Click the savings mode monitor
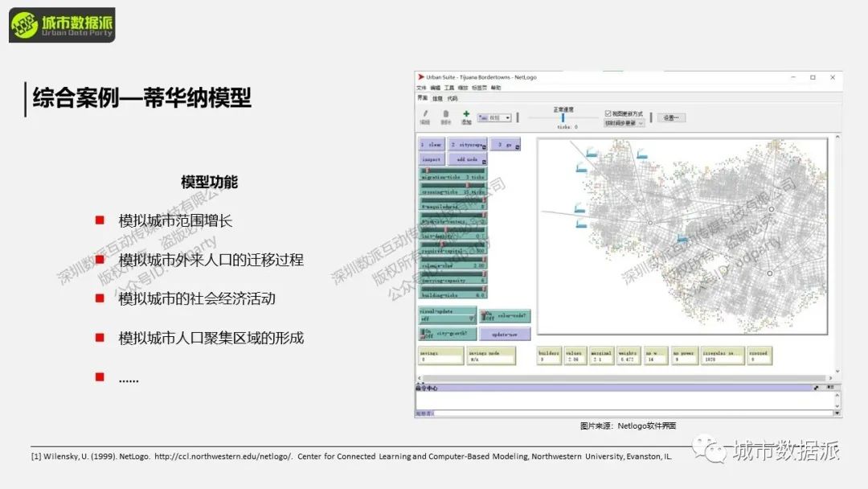Image resolution: width=868 pixels, height=489 pixels. pos(491,355)
